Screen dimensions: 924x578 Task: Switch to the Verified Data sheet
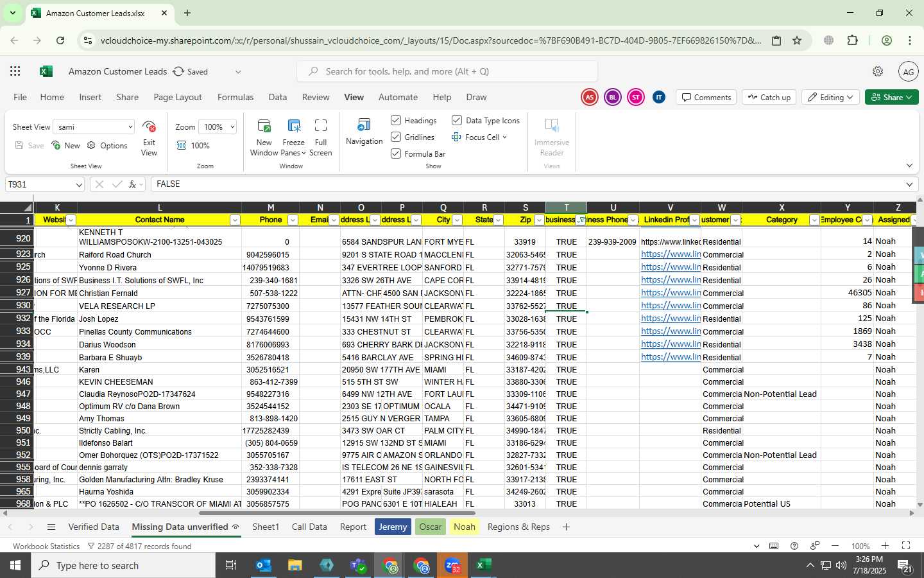[x=94, y=527]
